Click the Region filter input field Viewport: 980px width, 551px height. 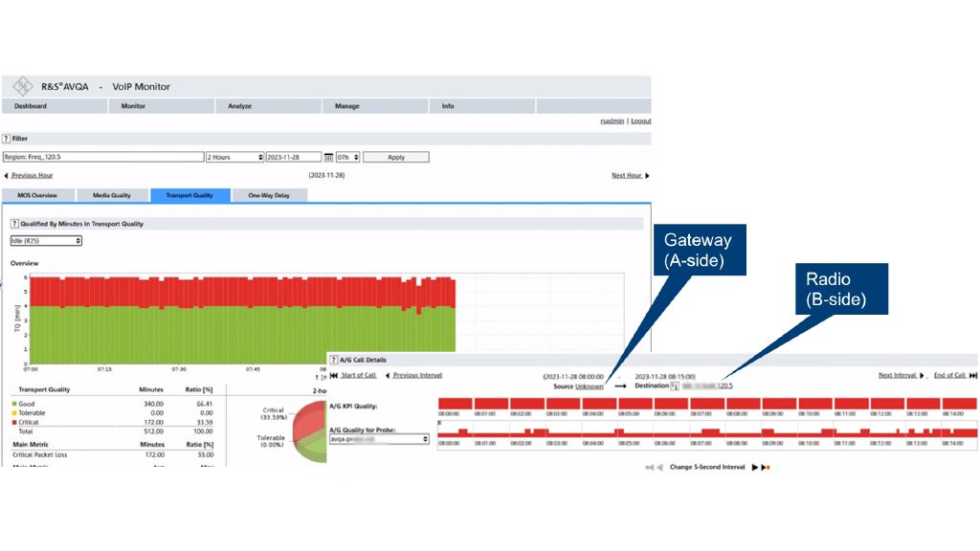pyautogui.click(x=102, y=157)
